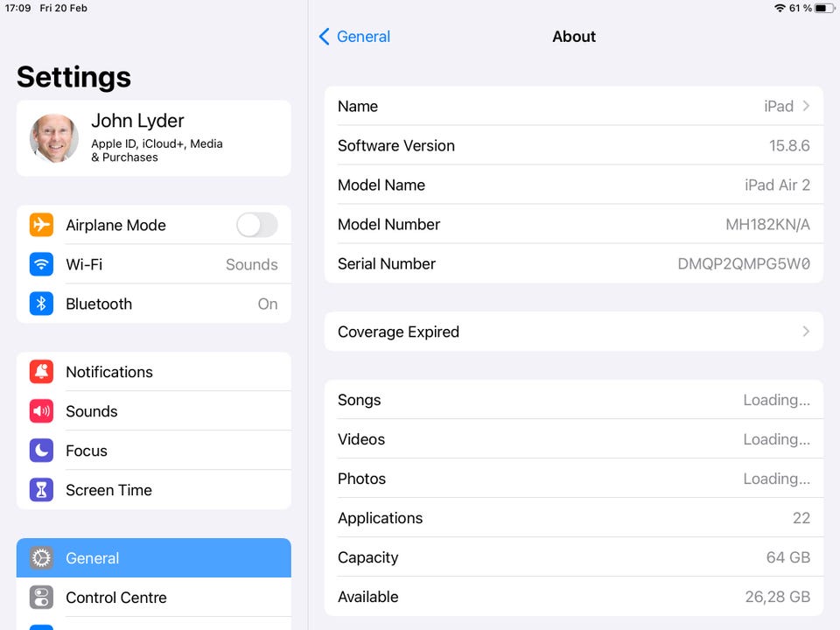Open Wi-Fi settings
840x630 pixels.
point(154,264)
